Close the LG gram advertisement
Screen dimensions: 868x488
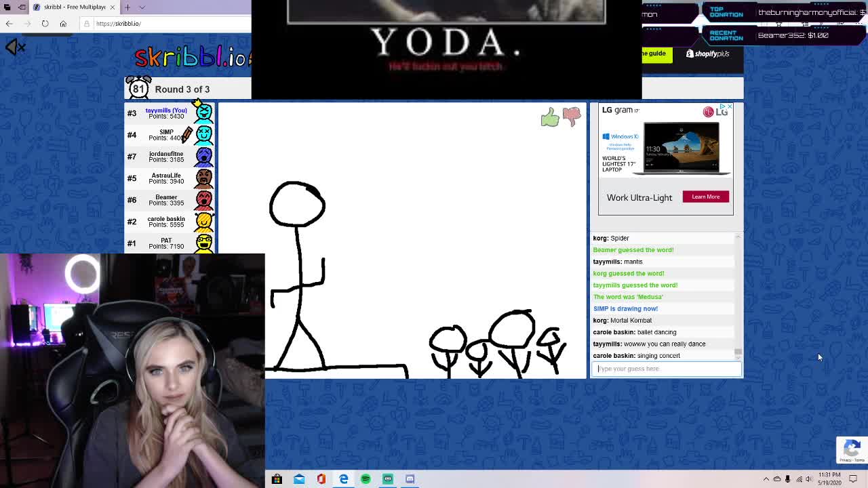730,106
